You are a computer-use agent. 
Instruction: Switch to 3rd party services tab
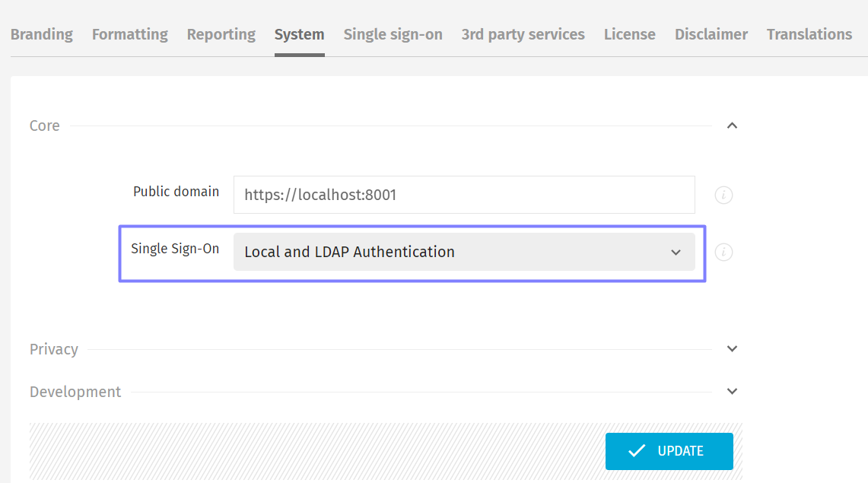click(523, 34)
